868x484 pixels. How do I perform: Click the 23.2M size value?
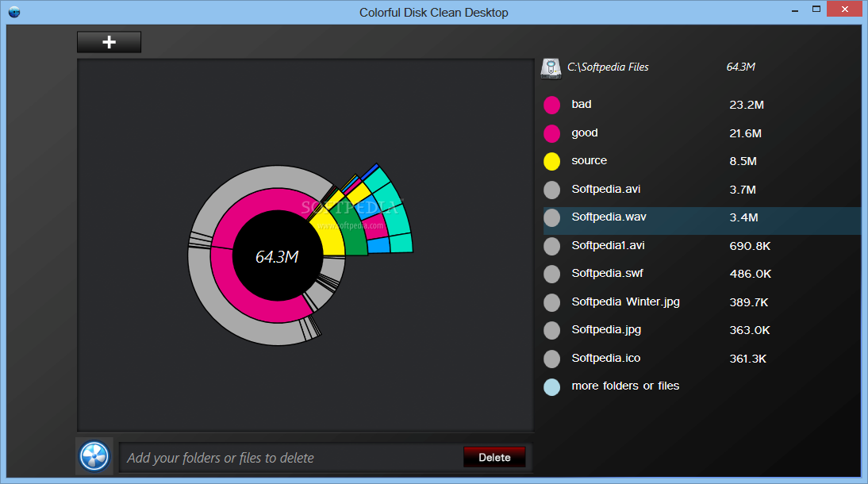click(747, 105)
